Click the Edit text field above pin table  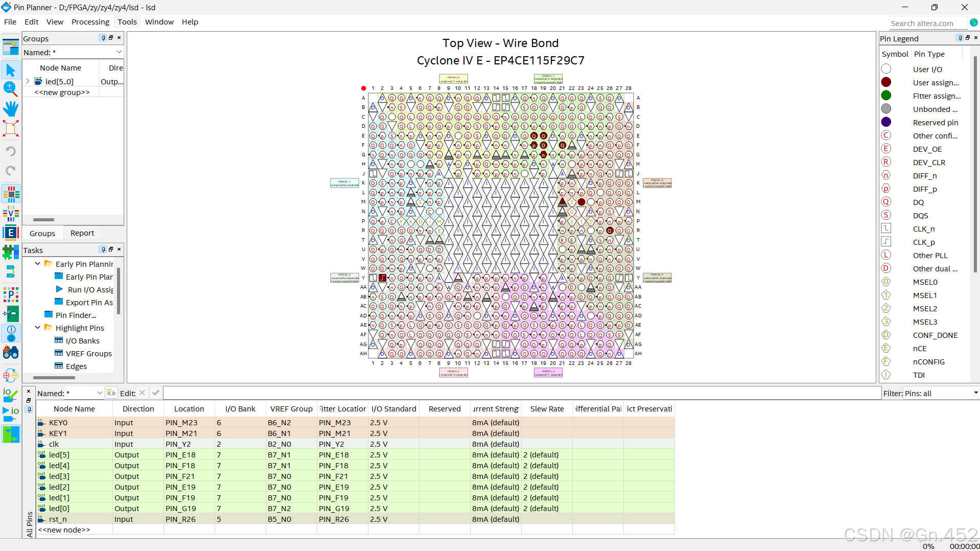tap(521, 393)
